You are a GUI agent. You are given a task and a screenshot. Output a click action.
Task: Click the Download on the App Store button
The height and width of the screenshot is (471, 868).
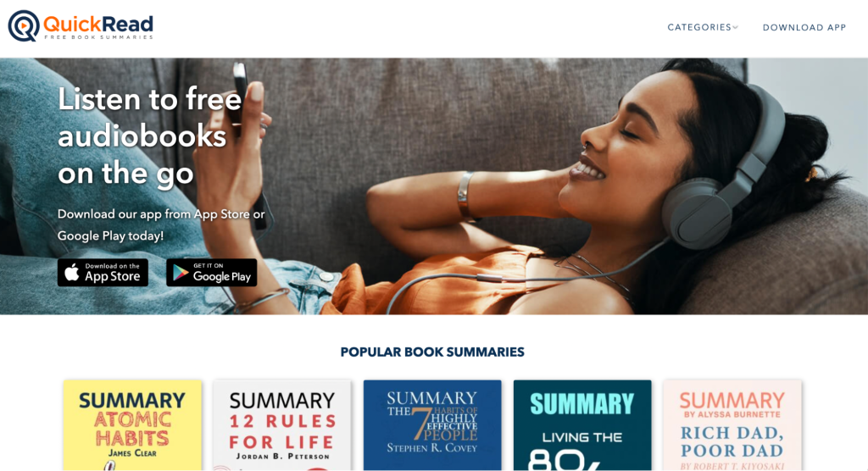tap(103, 272)
